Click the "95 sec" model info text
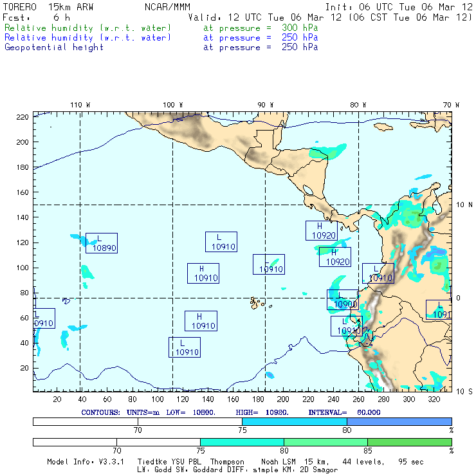This screenshot has width=476, height=476. point(411,462)
